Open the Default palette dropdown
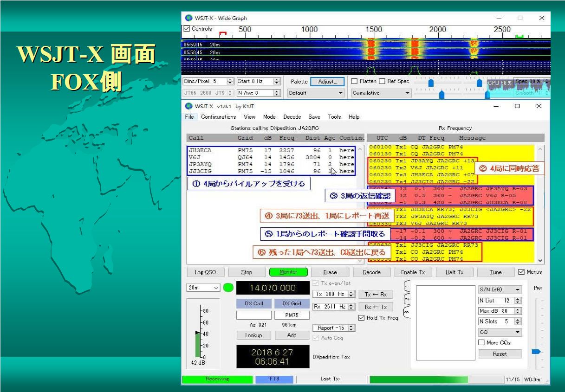Screen dimensions: 565x392 pyautogui.click(x=316, y=92)
